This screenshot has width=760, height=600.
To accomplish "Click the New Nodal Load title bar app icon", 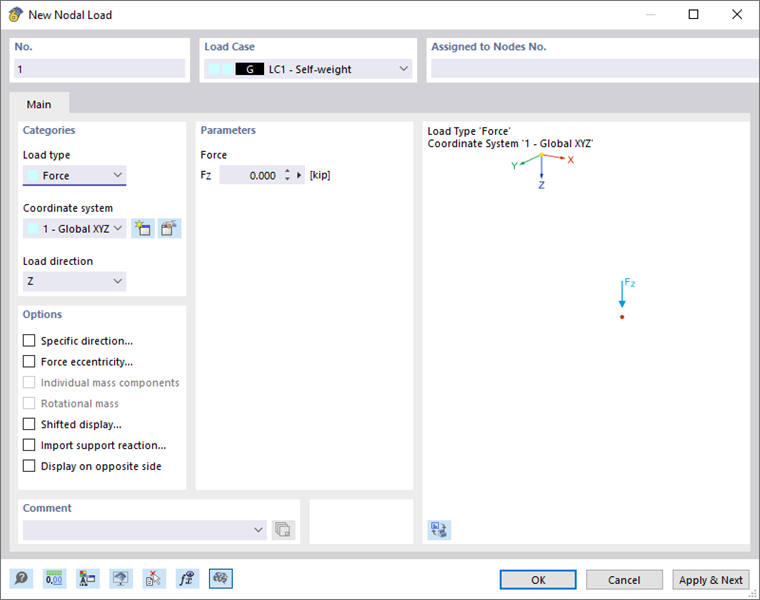I will point(16,15).
